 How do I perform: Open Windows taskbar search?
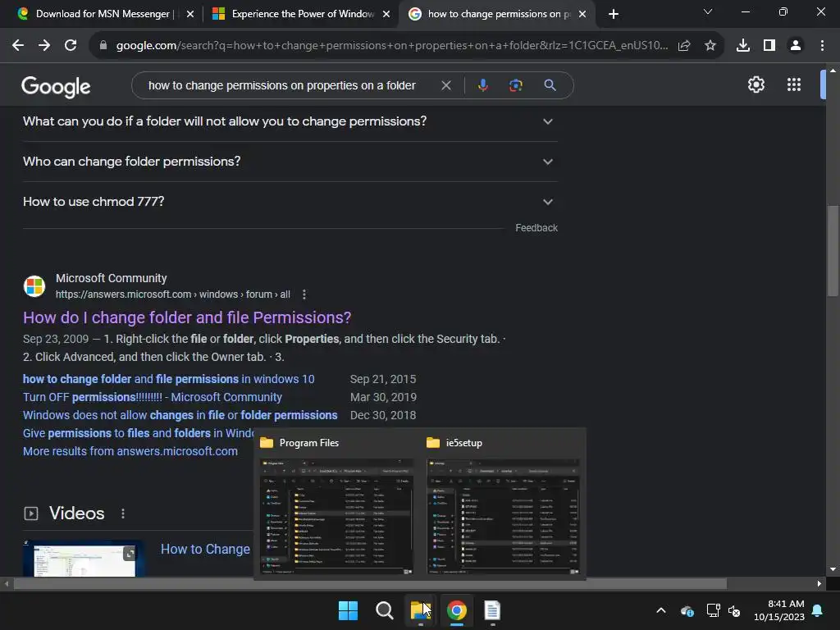pyautogui.click(x=384, y=610)
